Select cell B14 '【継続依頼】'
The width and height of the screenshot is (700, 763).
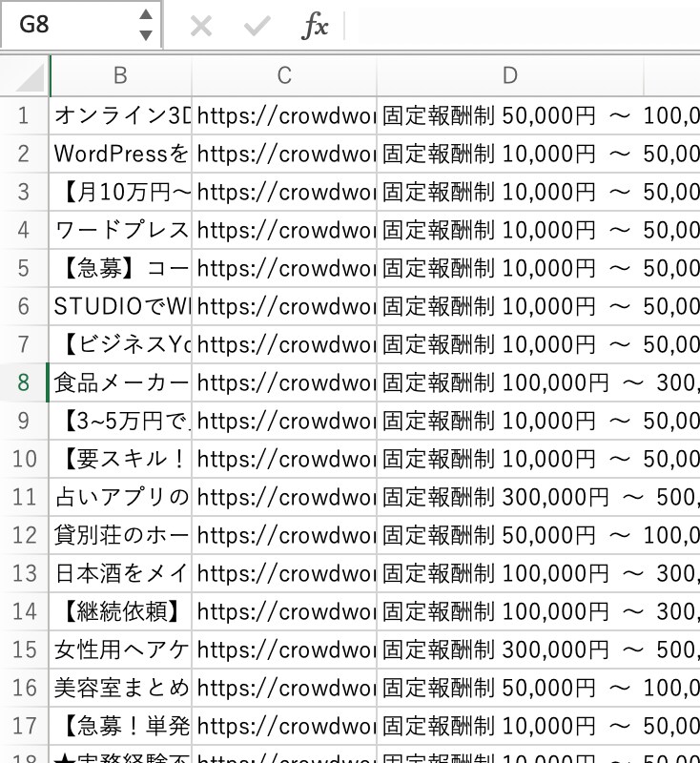(x=120, y=611)
